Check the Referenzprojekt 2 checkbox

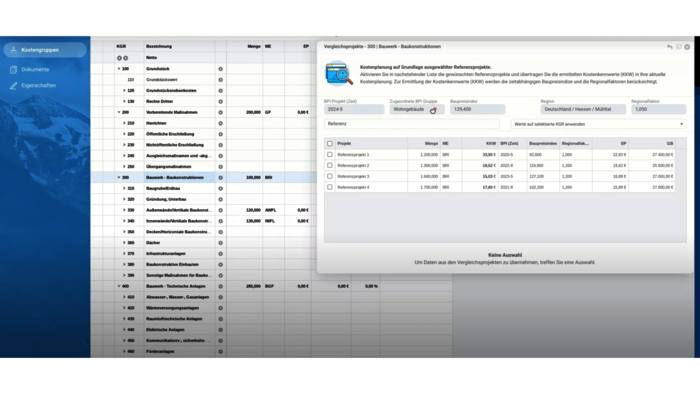pyautogui.click(x=330, y=166)
